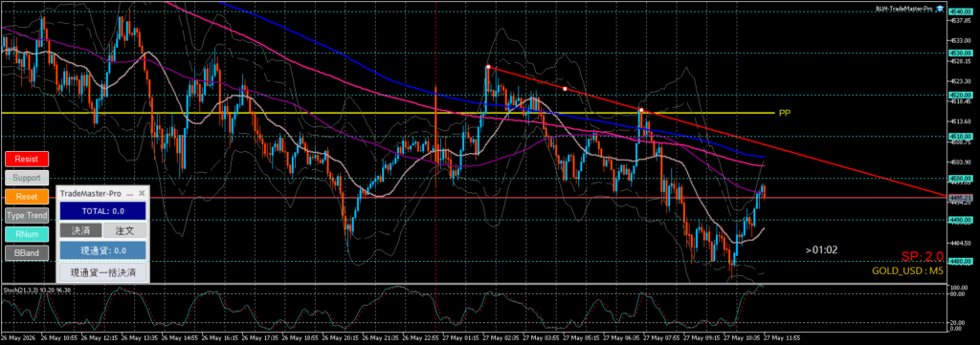
Task: Minimize the TradeMaster-Pro panel
Action: pos(130,194)
